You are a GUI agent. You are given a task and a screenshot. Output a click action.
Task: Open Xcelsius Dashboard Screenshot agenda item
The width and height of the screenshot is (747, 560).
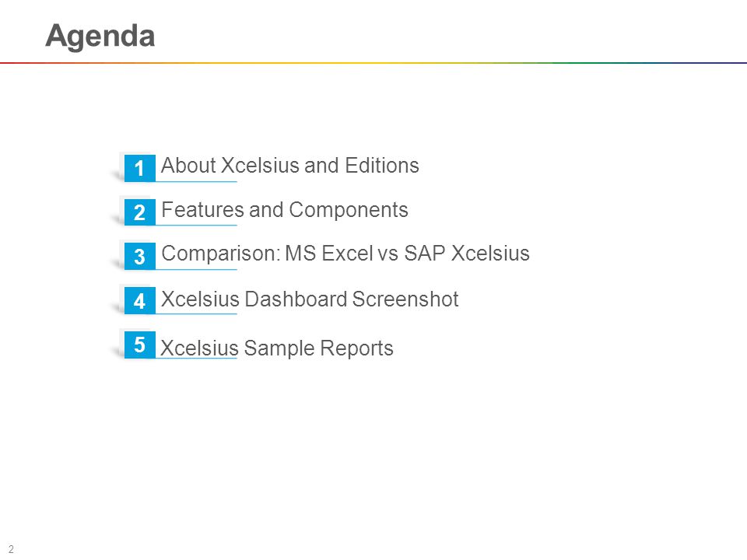point(310,299)
